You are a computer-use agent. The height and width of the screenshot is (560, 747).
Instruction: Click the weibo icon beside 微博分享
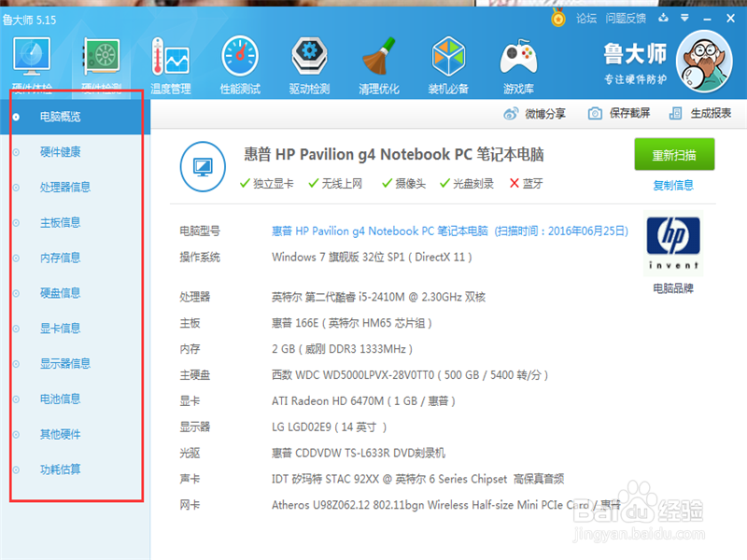[511, 114]
